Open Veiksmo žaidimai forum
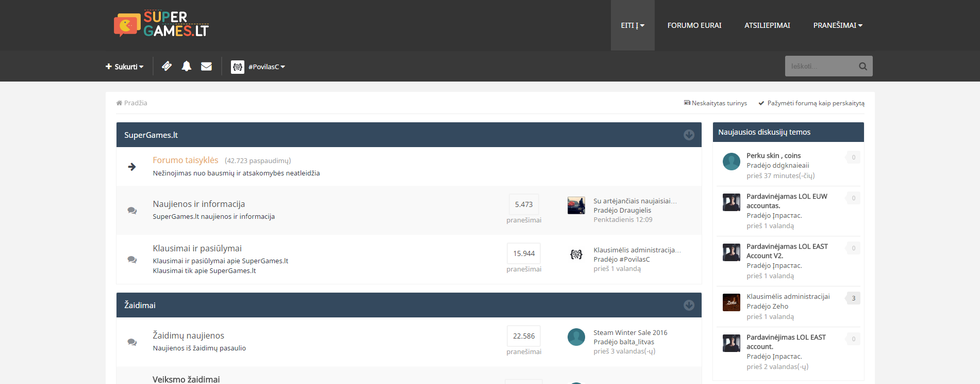Screen dimensions: 980x384 tap(186, 379)
